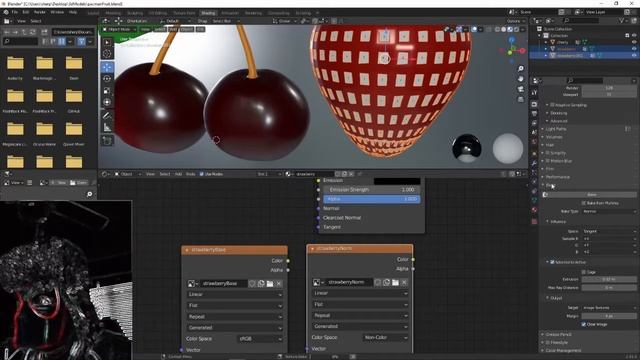Screen dimensions: 640x360
Task: Collapse the Bake panel
Action: coord(549,185)
